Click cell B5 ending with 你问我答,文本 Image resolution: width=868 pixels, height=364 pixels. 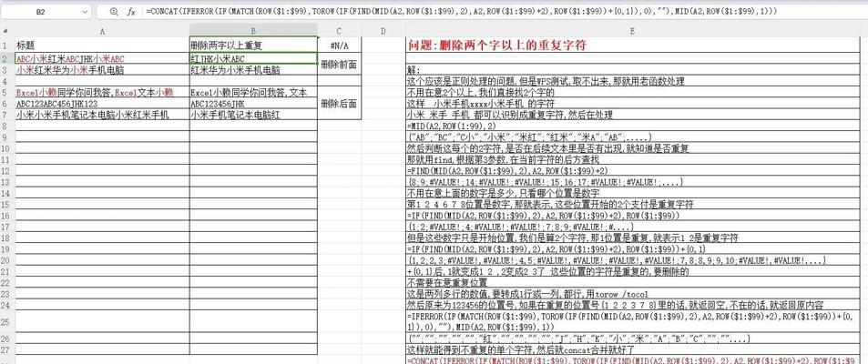click(253, 93)
